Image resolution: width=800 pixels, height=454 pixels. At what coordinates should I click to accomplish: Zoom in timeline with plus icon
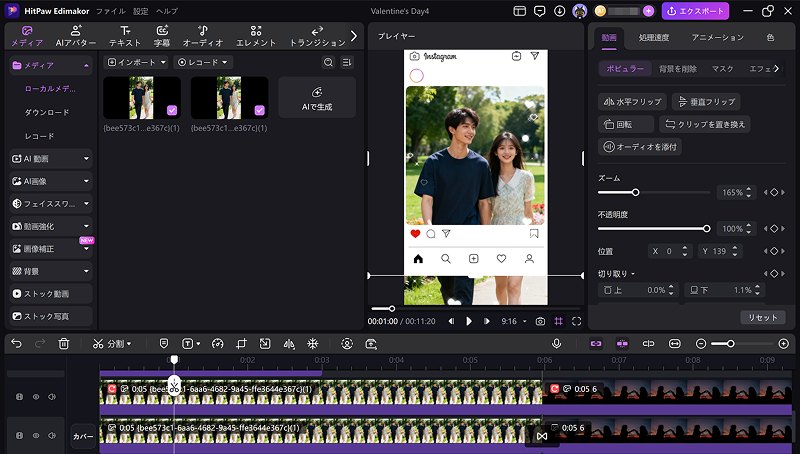(784, 344)
